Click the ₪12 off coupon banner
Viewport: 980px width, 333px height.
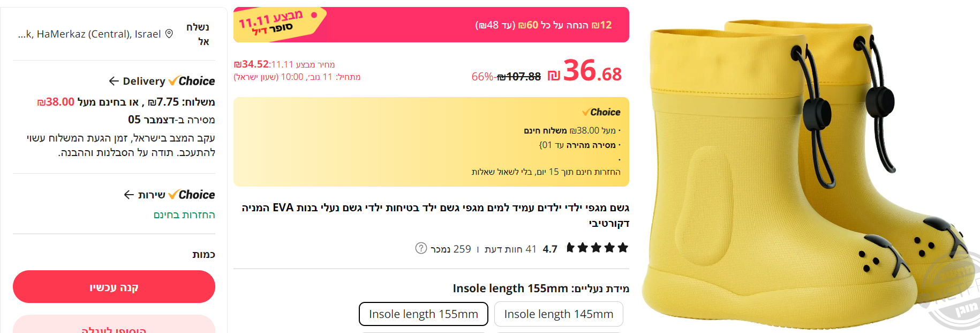coord(543,25)
